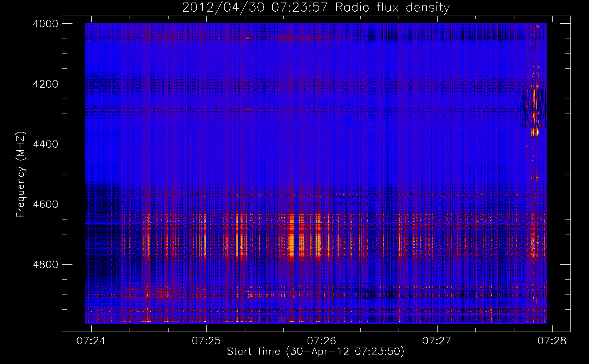Click the '07:25' time axis label
Screen dimensions: 589x364
click(x=206, y=341)
